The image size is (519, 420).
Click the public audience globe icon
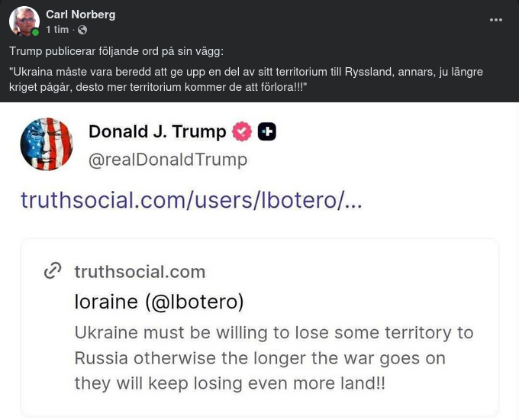(82, 30)
